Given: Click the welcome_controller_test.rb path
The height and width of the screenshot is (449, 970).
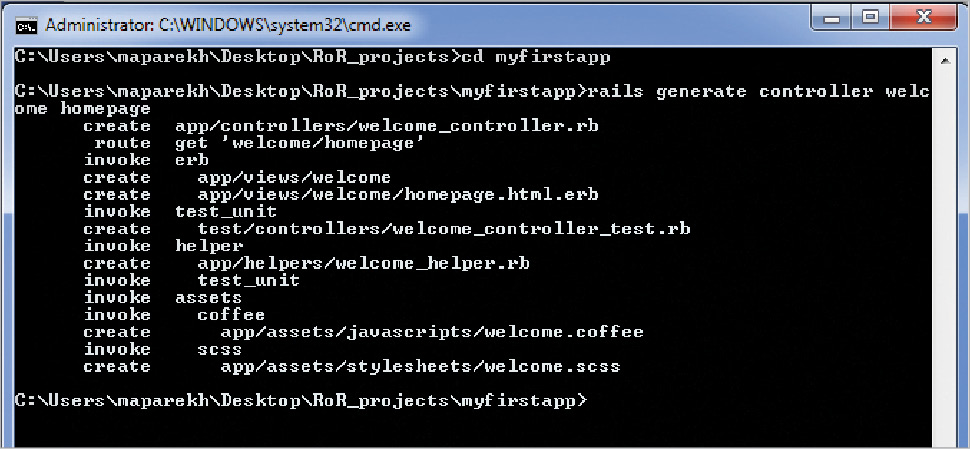Looking at the screenshot, I should click(444, 229).
